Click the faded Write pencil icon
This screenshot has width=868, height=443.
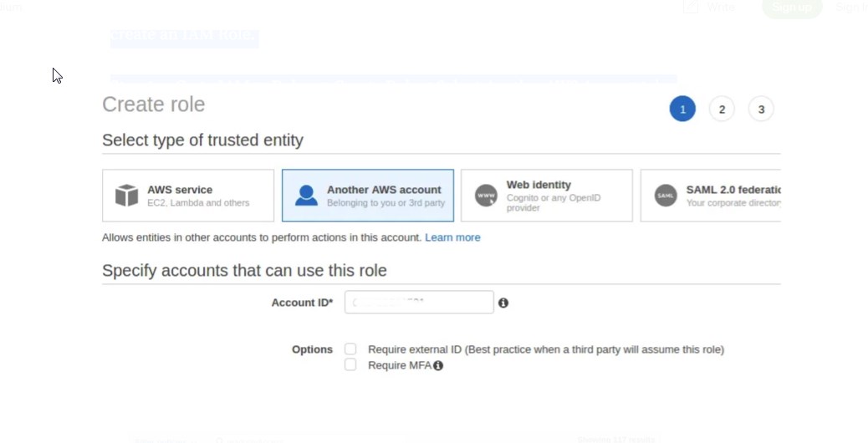click(x=691, y=8)
